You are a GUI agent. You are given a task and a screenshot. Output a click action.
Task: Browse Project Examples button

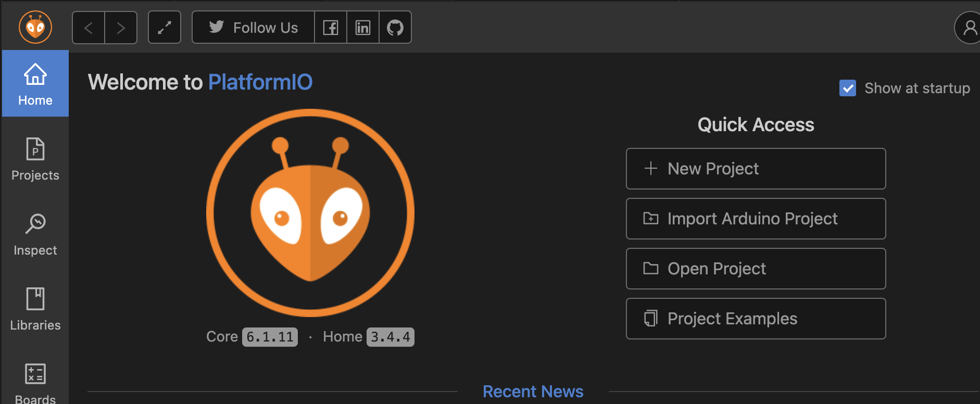[x=756, y=319]
